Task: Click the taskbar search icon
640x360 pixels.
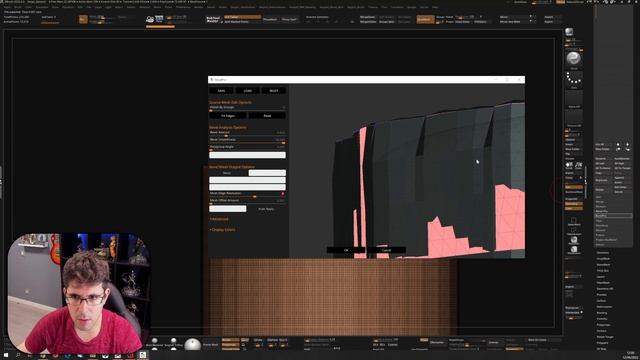Action: coord(18,356)
